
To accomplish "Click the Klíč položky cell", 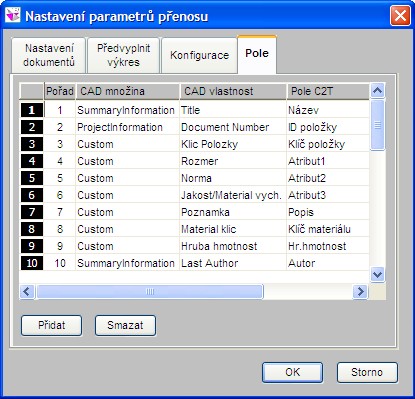I will point(328,144).
